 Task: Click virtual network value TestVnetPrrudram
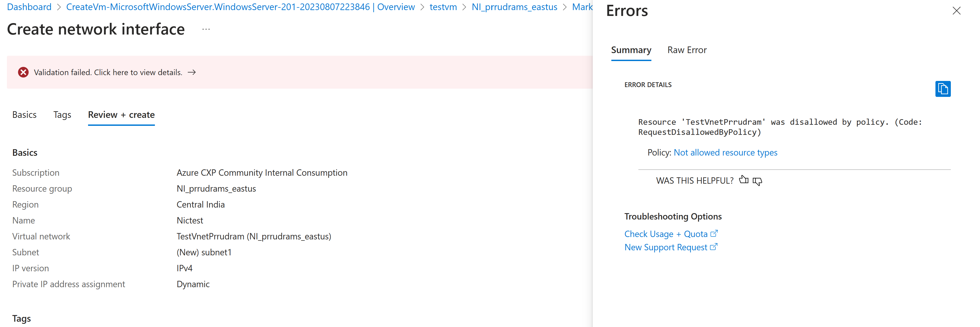[x=254, y=237]
